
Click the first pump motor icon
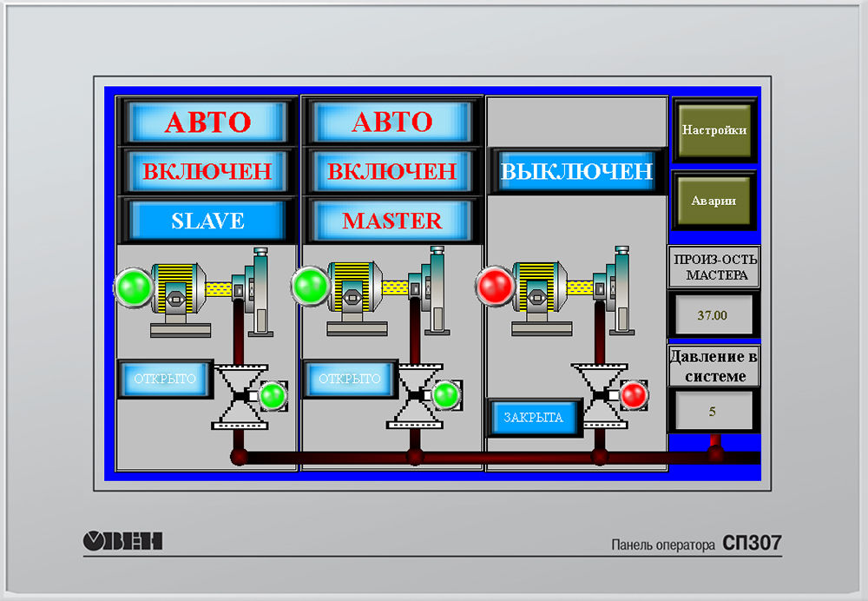click(x=180, y=293)
